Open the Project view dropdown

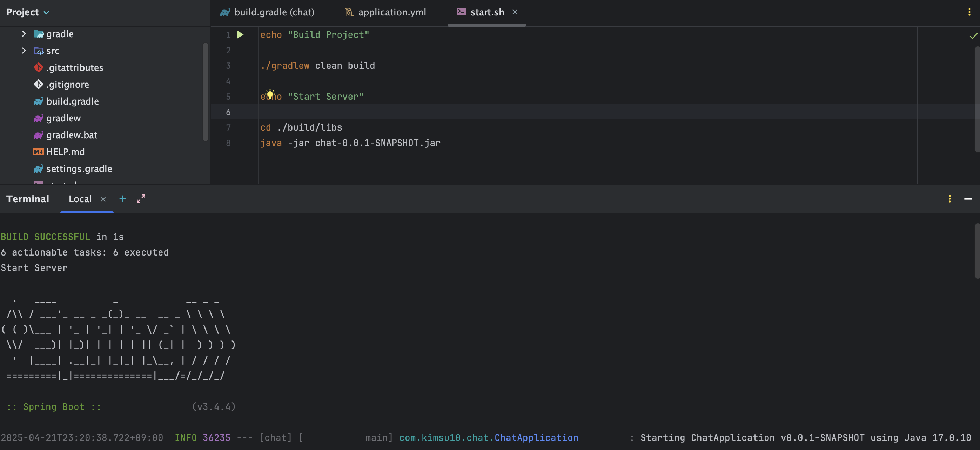(x=28, y=12)
